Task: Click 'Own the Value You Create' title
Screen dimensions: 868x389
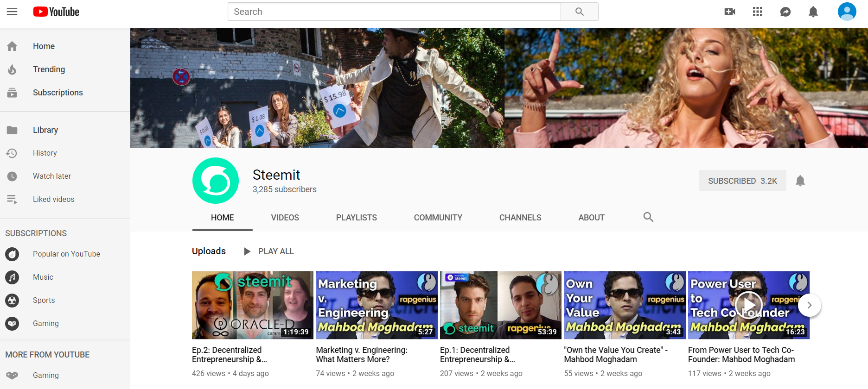Action: 616,355
